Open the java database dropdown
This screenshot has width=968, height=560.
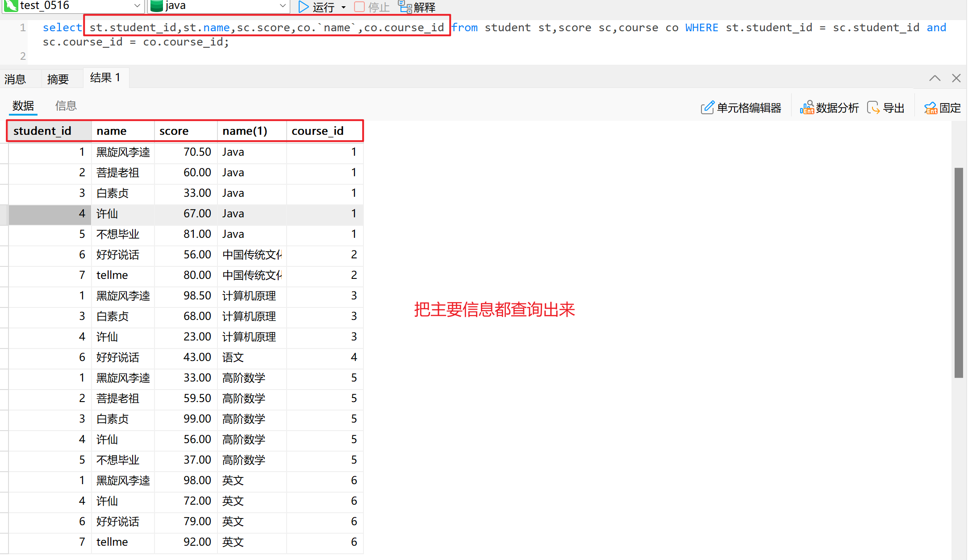(282, 6)
